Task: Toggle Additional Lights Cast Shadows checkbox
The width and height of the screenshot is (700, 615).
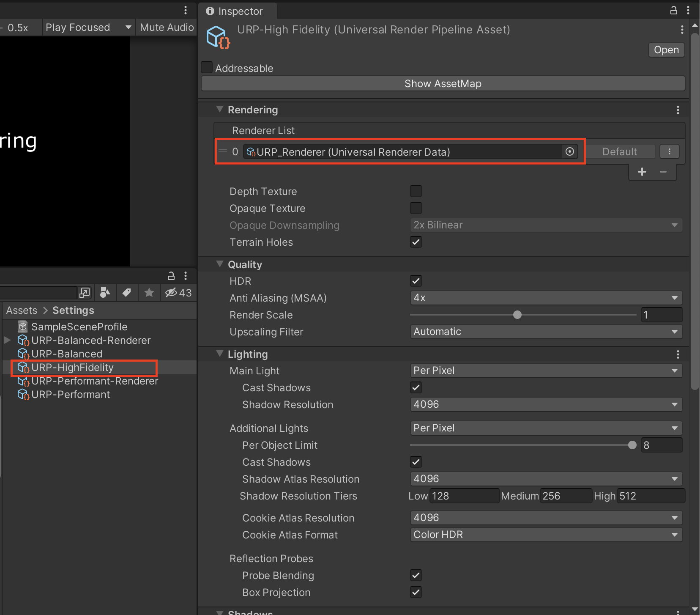Action: [416, 462]
